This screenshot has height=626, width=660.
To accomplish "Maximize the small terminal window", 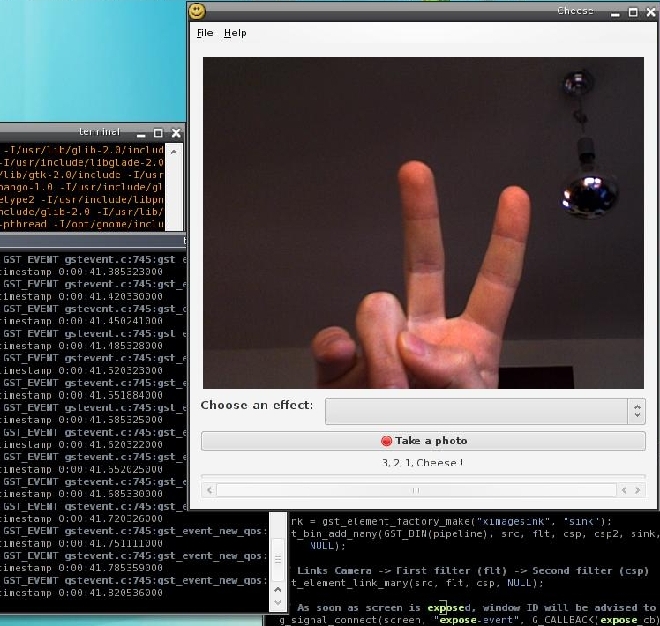I will tap(158, 133).
